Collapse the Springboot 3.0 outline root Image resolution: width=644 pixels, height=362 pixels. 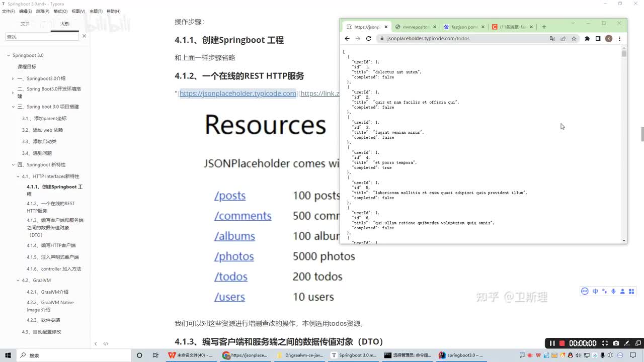9,56
